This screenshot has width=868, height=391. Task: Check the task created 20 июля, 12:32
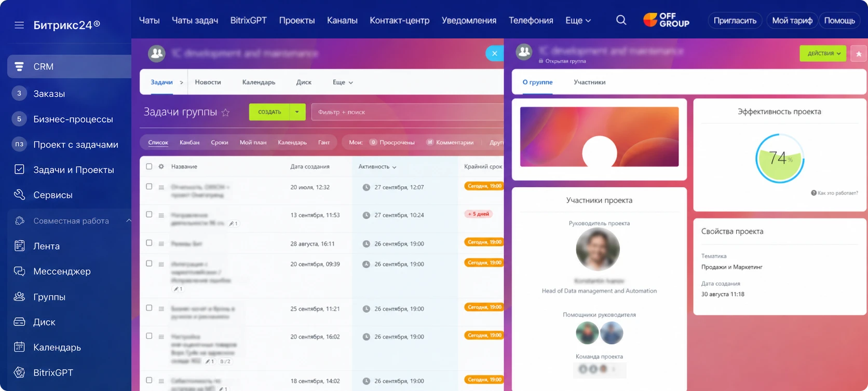click(x=149, y=187)
